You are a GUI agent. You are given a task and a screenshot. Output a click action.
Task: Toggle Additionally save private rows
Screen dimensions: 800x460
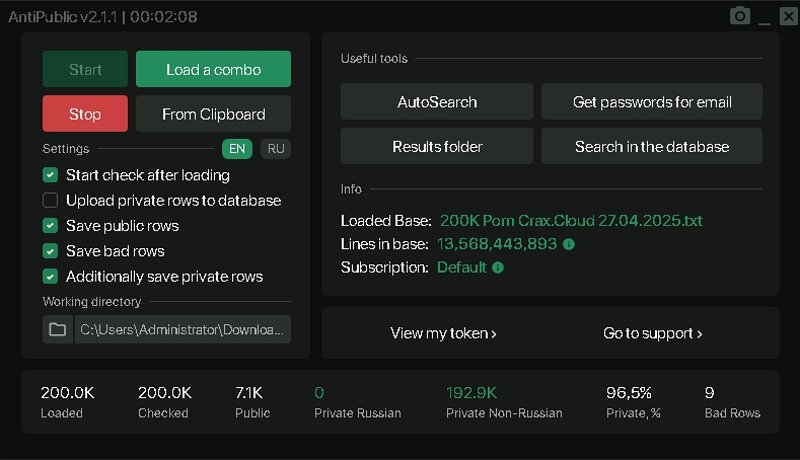click(x=50, y=276)
